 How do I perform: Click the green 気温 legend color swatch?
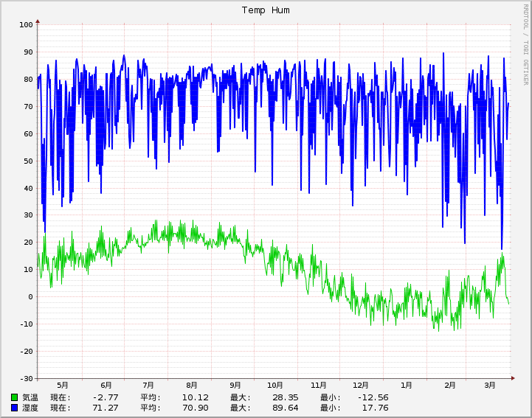tap(14, 397)
